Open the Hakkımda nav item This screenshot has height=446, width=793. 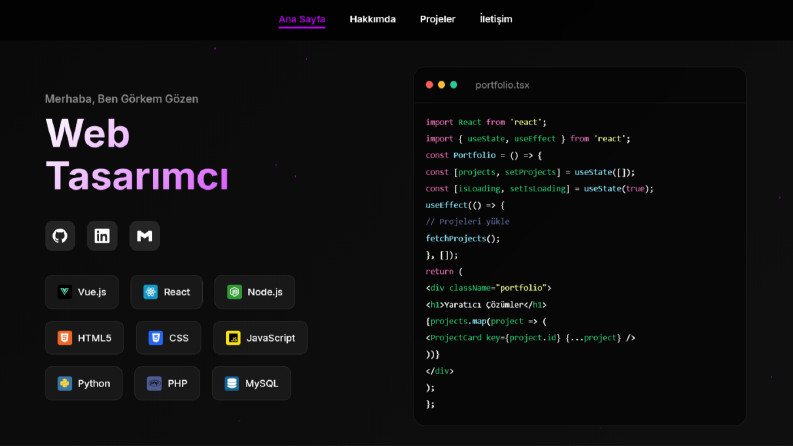(373, 19)
